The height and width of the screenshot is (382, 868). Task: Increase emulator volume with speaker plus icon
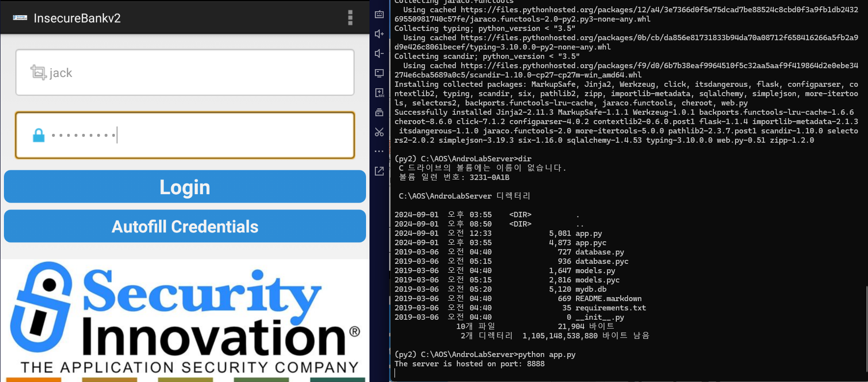[x=379, y=34]
